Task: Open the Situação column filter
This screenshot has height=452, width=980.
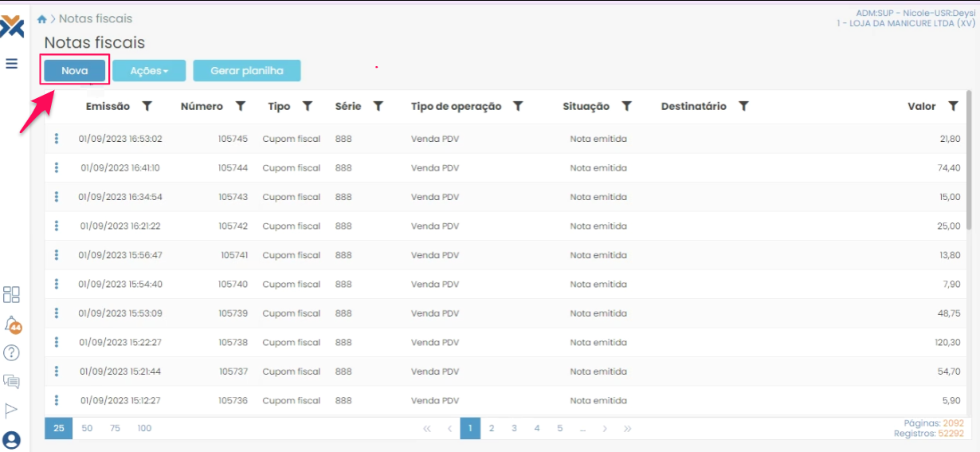Action: tap(627, 106)
